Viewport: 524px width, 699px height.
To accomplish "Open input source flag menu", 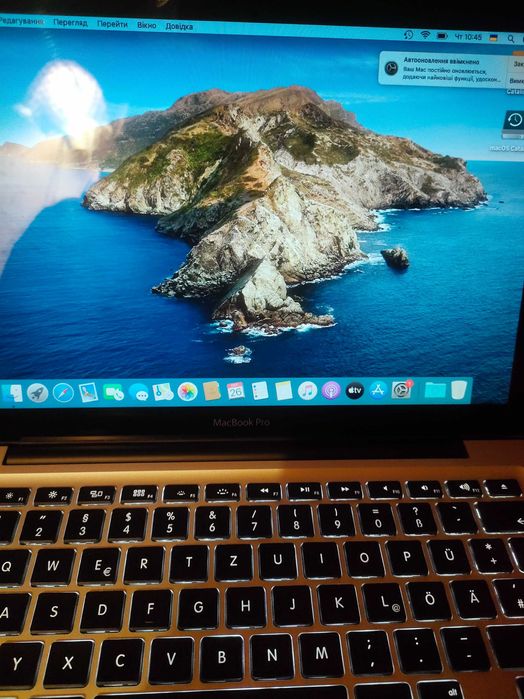I will click(493, 38).
